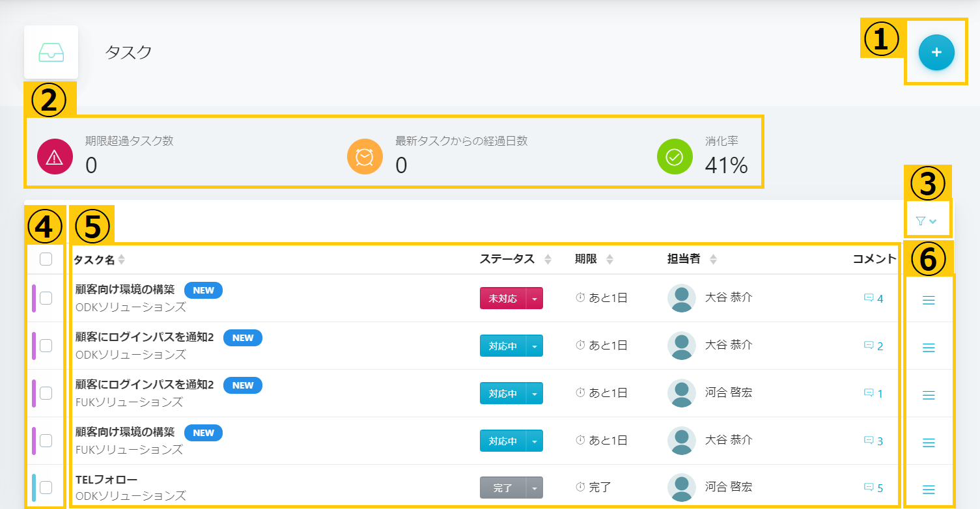Click the 期限 column header
This screenshot has width=980, height=509.
pyautogui.click(x=586, y=259)
